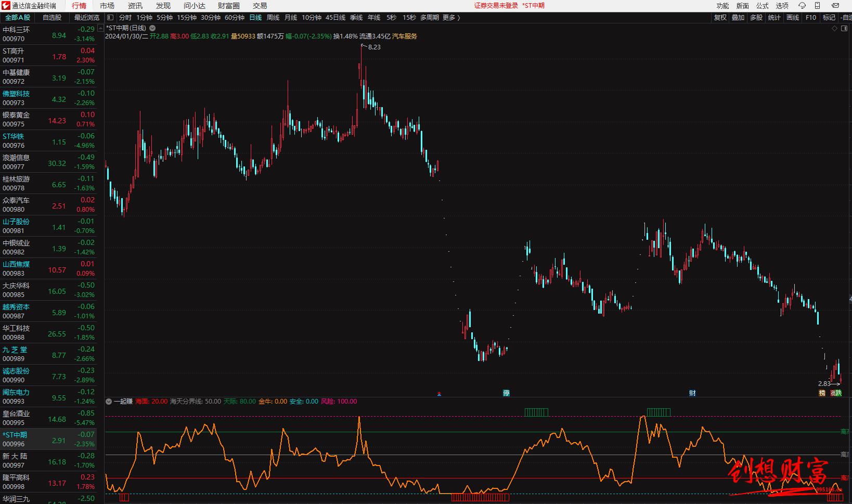Switch chart to 15分钟 period
Viewport: 852px width, 504px height.
click(x=187, y=18)
